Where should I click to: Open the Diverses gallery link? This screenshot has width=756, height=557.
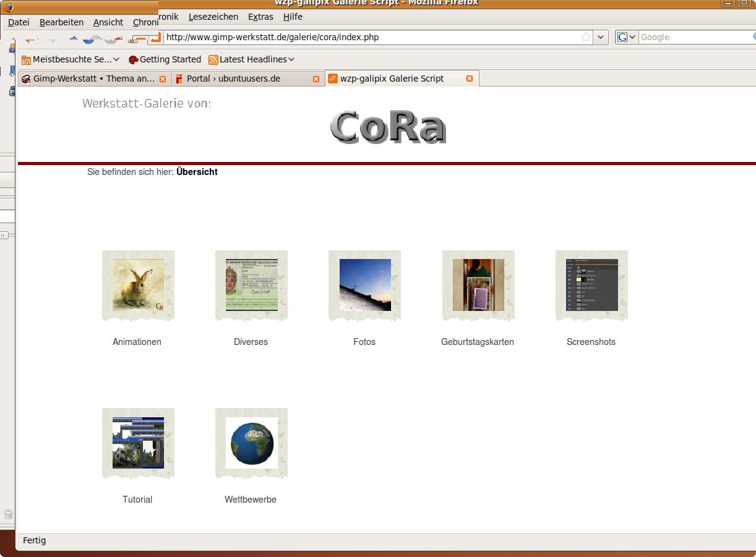[x=251, y=342]
